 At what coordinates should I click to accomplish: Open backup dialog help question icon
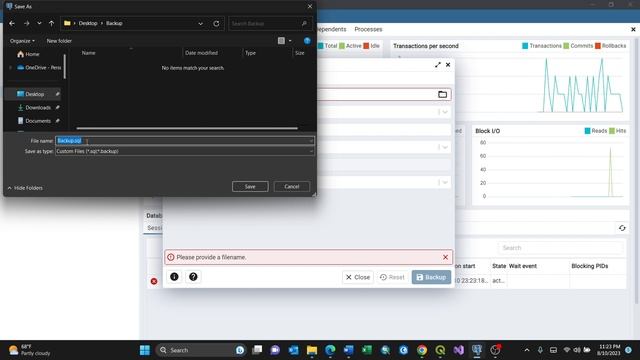coord(193,277)
